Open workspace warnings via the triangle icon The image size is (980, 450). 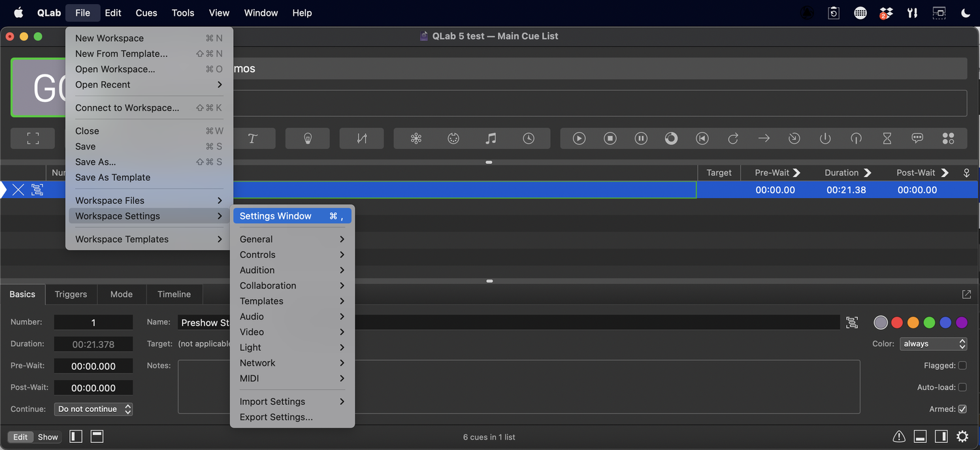click(898, 436)
